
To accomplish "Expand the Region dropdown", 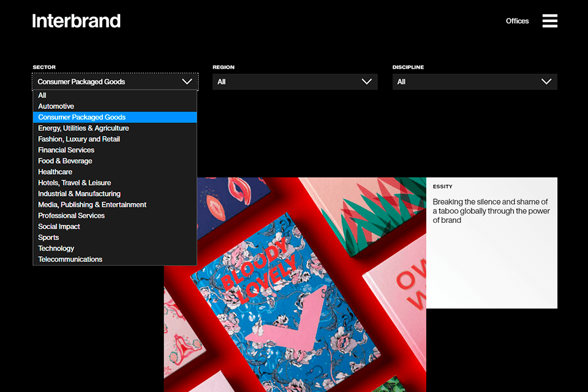I will [x=295, y=82].
